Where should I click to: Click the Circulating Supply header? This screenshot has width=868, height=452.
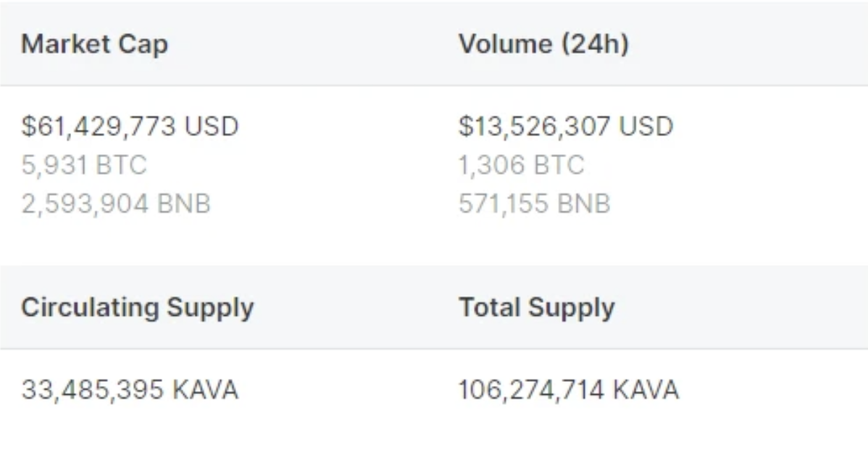coord(137,308)
